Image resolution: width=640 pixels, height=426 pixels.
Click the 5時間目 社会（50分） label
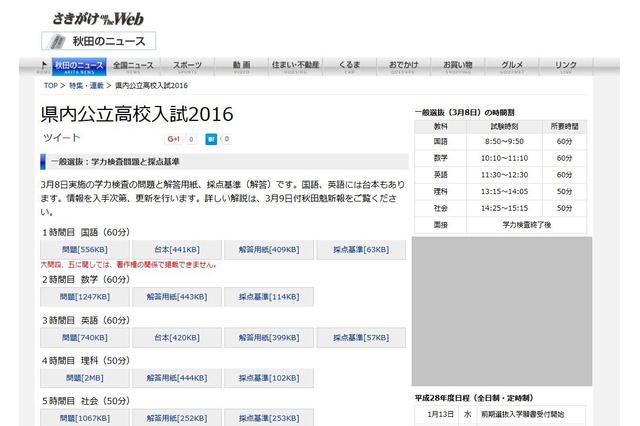coord(86,401)
